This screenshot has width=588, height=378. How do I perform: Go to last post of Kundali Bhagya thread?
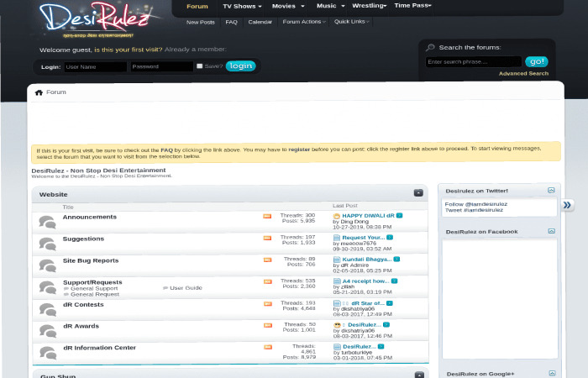pyautogui.click(x=396, y=259)
